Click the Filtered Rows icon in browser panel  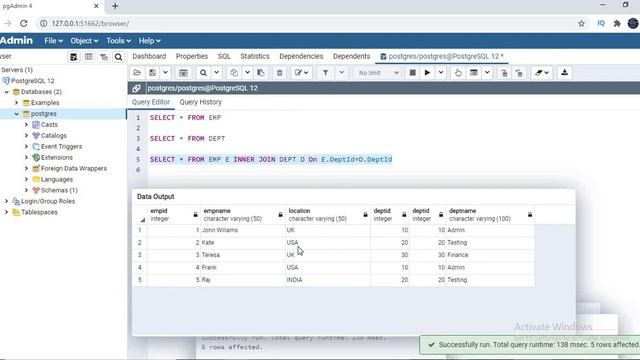pyautogui.click(x=104, y=57)
